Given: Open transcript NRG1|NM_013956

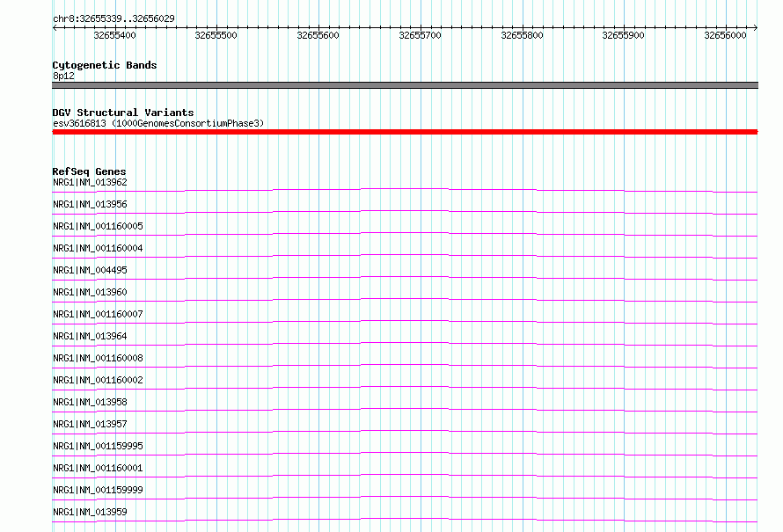Looking at the screenshot, I should pyautogui.click(x=90, y=204).
